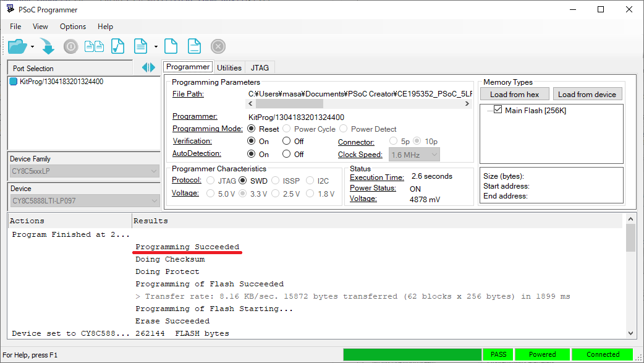This screenshot has width=644, height=363.
Task: Select the 10p connector option
Action: click(x=417, y=141)
